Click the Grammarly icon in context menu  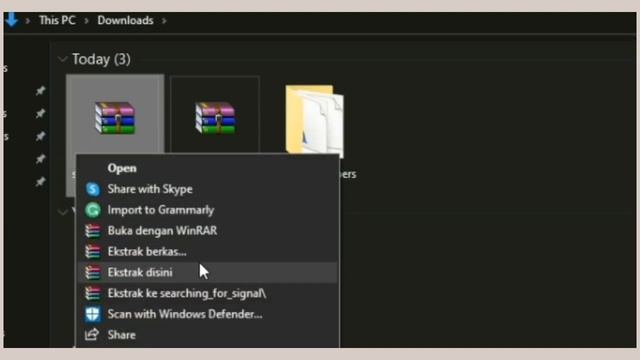[93, 210]
